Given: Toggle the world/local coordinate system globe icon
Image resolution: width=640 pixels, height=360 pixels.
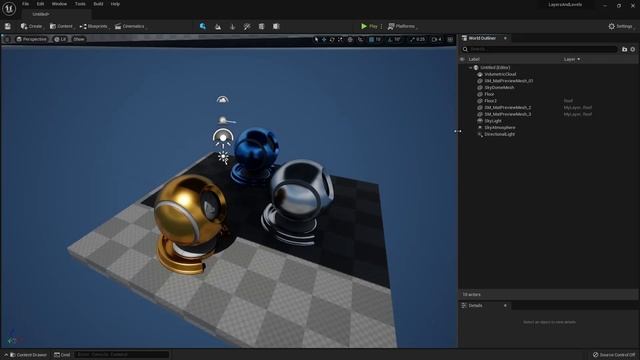Looking at the screenshot, I should [350, 40].
